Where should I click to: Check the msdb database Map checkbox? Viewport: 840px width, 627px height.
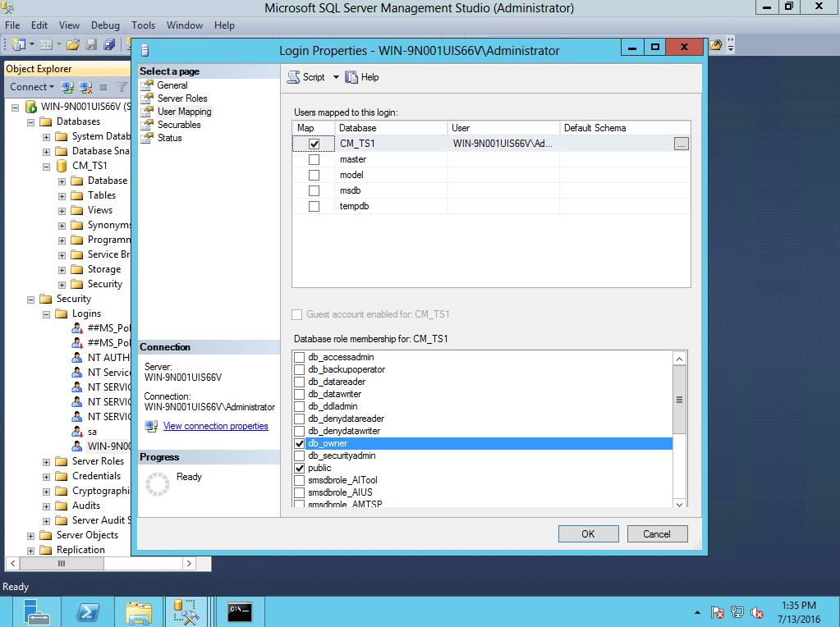[314, 190]
